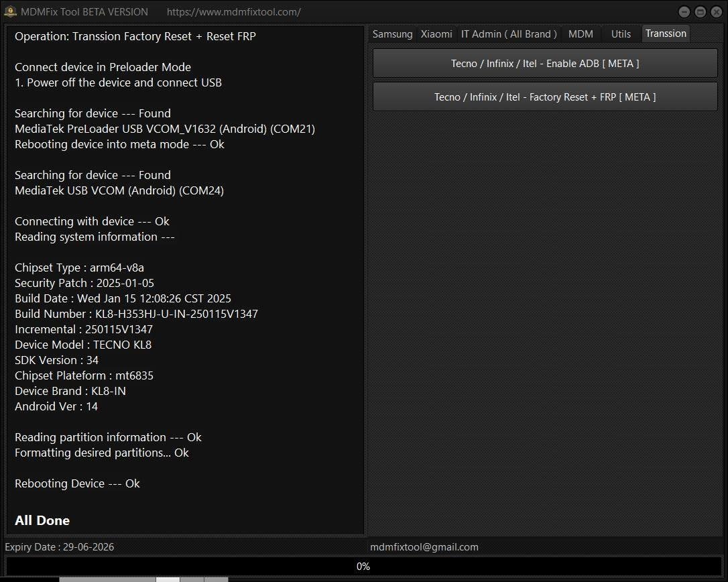Select the Transsion tab
The width and height of the screenshot is (728, 582).
[x=666, y=34]
